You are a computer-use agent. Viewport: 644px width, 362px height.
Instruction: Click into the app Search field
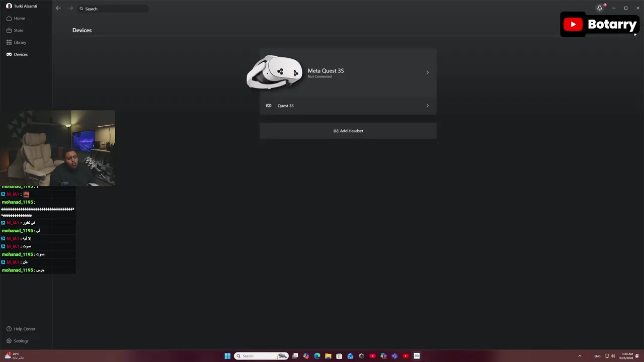click(113, 9)
